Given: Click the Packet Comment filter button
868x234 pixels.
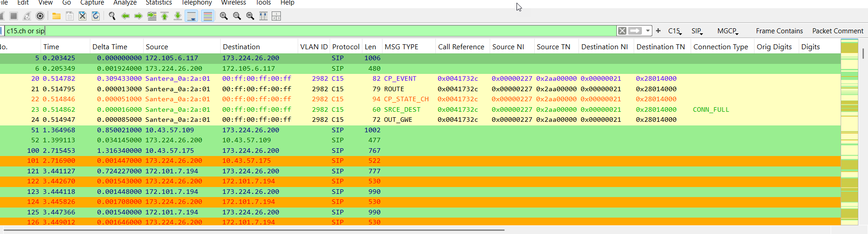Looking at the screenshot, I should coord(837,31).
